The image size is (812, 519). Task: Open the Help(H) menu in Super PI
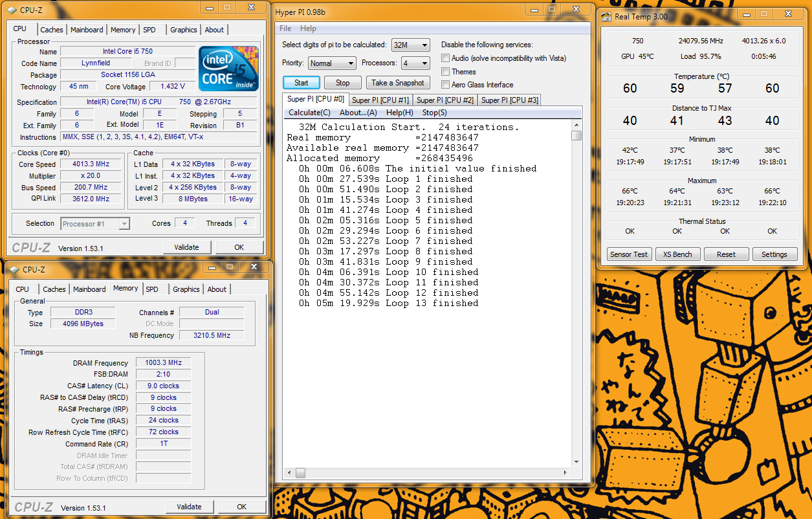(400, 113)
